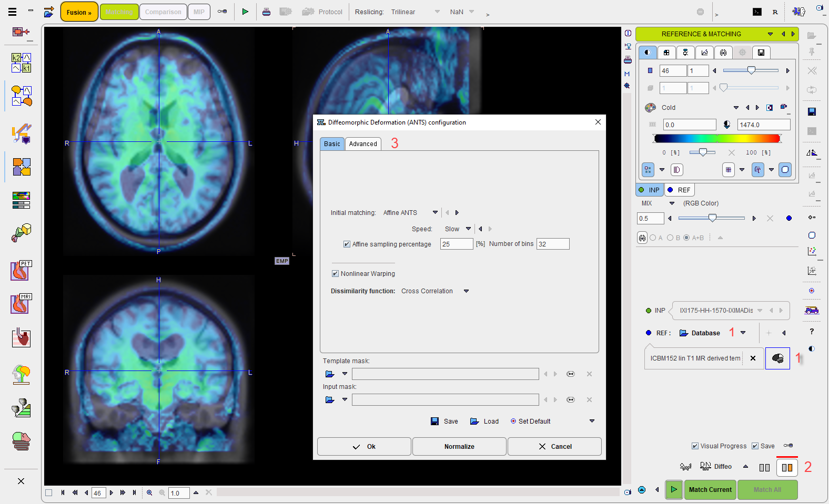Click the zoom in magnifier icon
Viewport: 829px width, 504px height.
click(x=149, y=492)
